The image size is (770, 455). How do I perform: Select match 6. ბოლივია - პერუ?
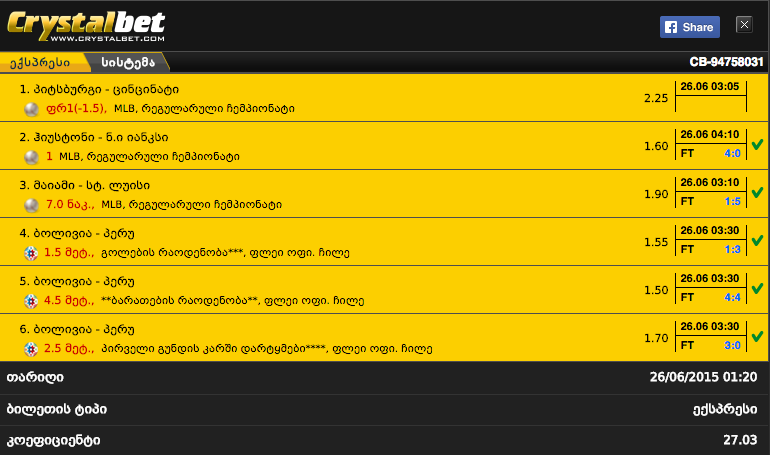pyautogui.click(x=77, y=329)
